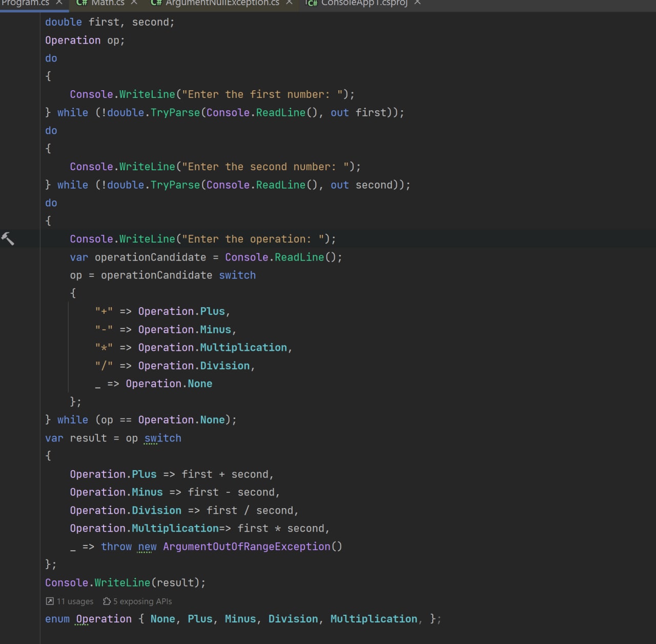Close the Program.cs tab

coord(59,3)
